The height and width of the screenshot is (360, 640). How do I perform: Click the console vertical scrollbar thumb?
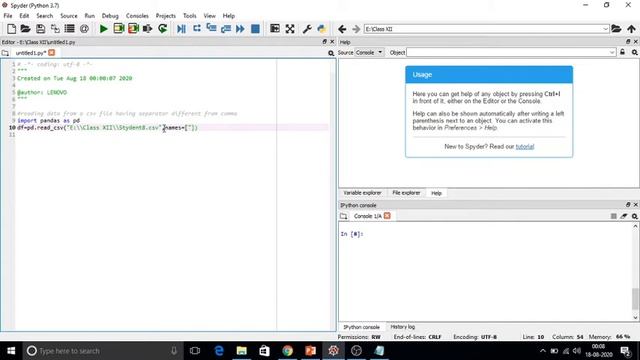pos(635,299)
